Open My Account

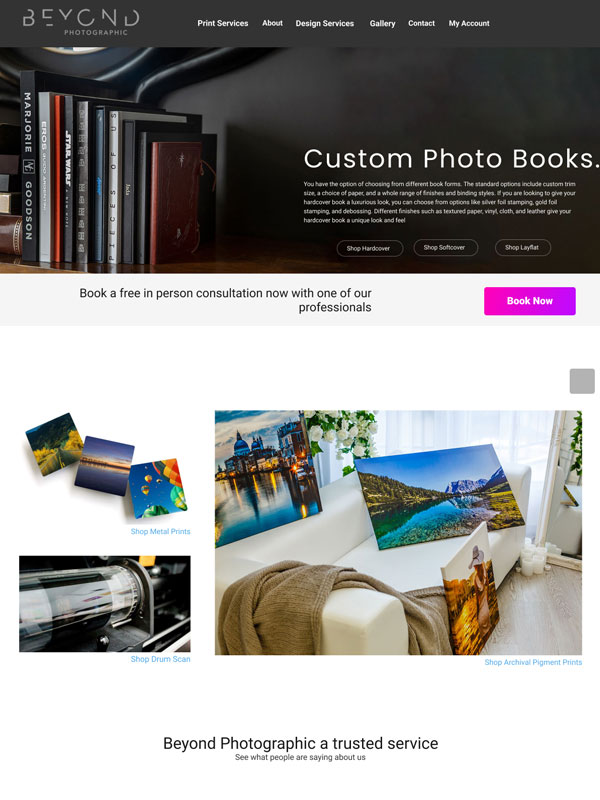click(x=469, y=23)
